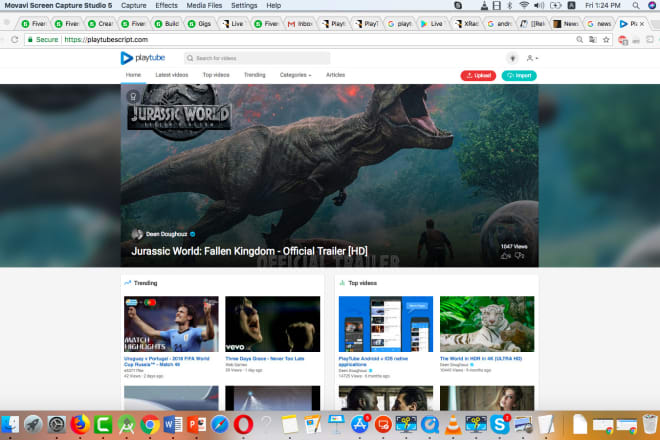Switch to the Google news browser tab
The image size is (660, 440).
599,24
